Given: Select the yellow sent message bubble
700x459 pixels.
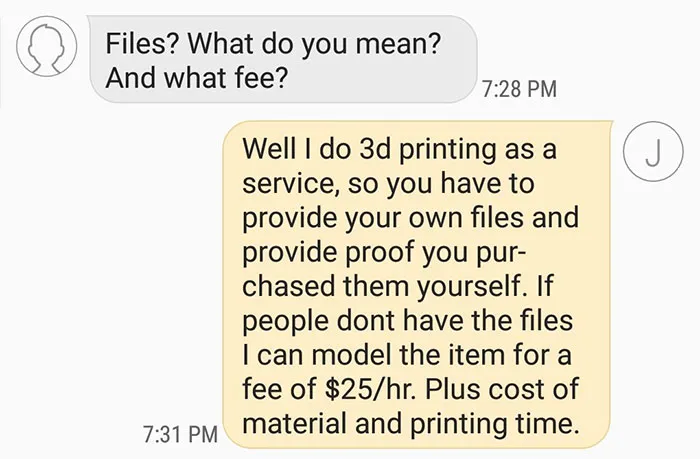Looking at the screenshot, I should coord(417,284).
